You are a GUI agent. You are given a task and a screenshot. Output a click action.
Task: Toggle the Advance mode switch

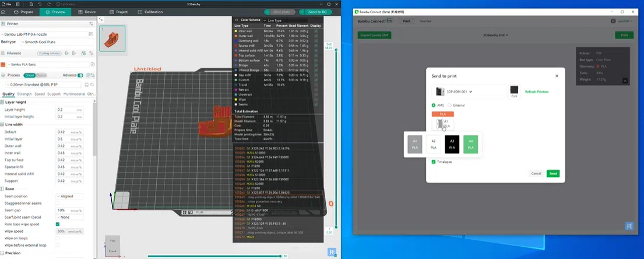point(80,75)
